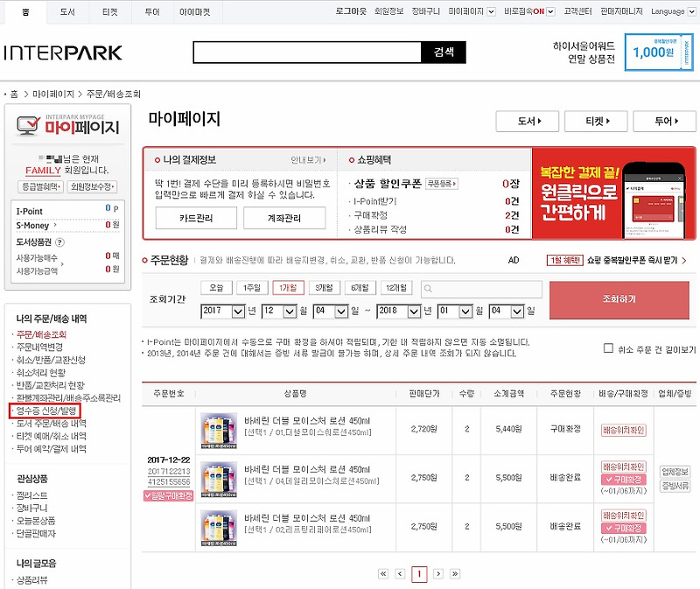The image size is (700, 589).
Task: Click the 원클릭으로 간편하게 red banner
Action: coord(613,193)
